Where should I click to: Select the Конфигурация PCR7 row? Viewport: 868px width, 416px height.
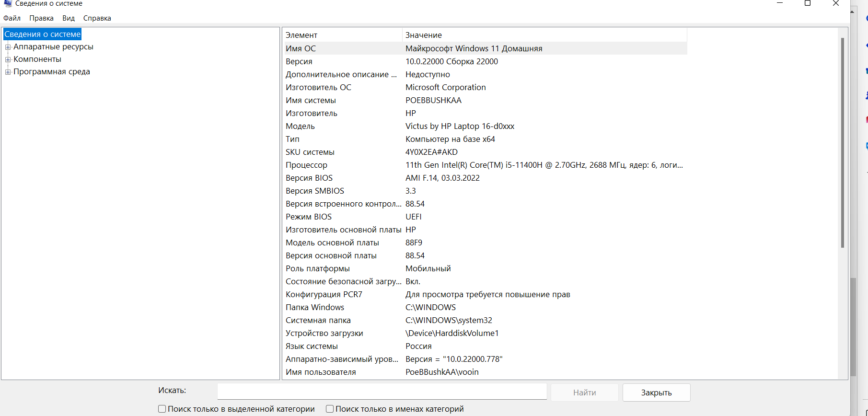(486, 294)
